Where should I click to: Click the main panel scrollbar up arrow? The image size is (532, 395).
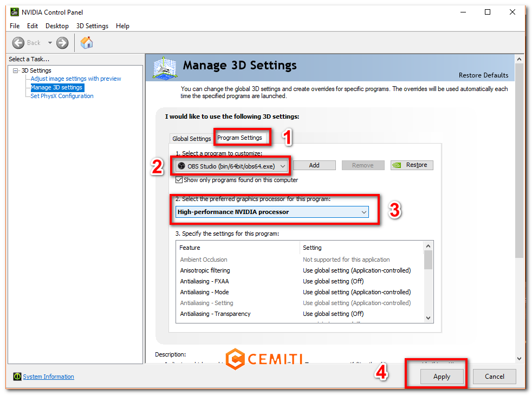pos(519,59)
